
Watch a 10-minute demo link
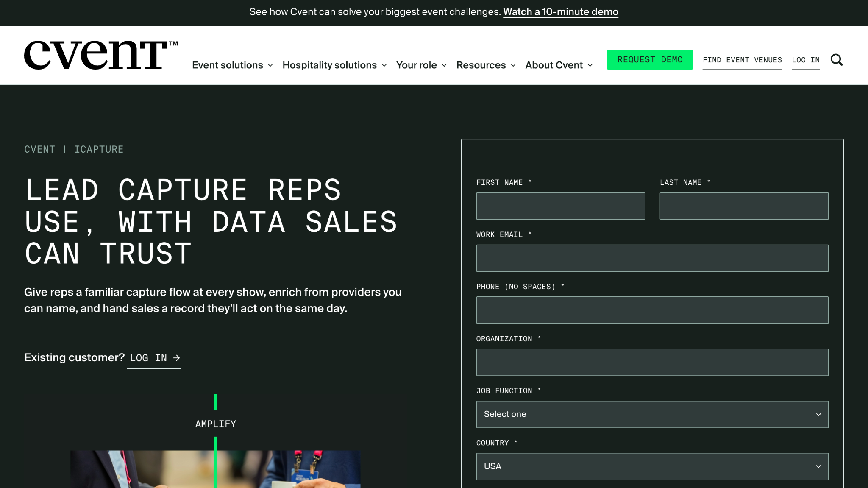561,12
